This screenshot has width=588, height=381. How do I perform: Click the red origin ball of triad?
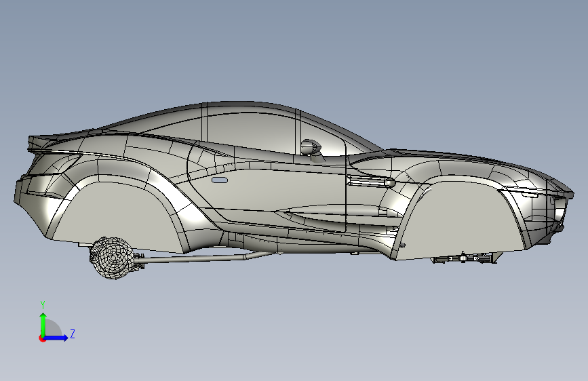(42, 338)
